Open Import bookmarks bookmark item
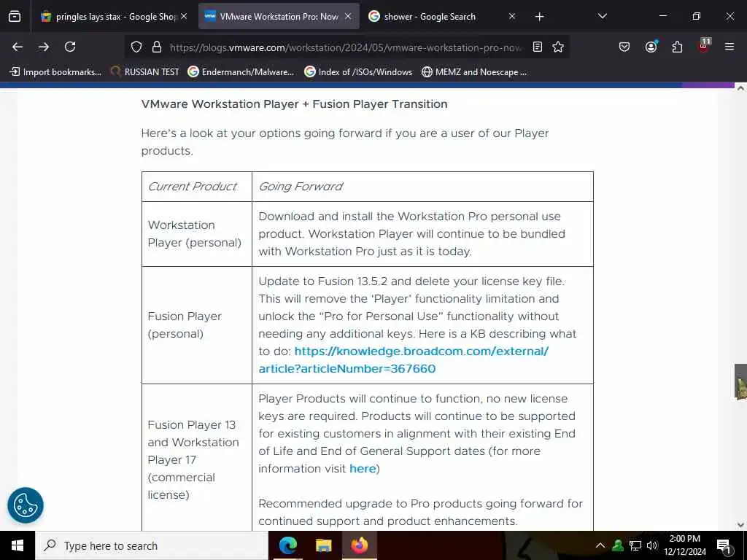This screenshot has height=560, width=747. [x=55, y=72]
